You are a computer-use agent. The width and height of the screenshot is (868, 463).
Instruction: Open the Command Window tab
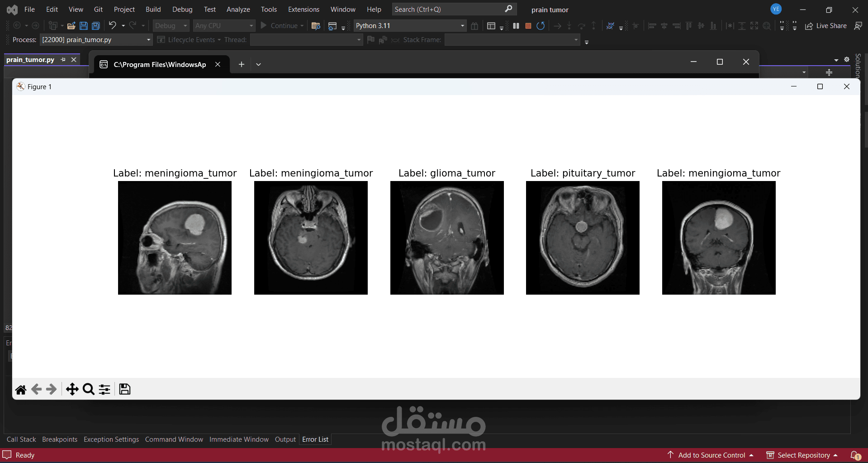pos(174,439)
